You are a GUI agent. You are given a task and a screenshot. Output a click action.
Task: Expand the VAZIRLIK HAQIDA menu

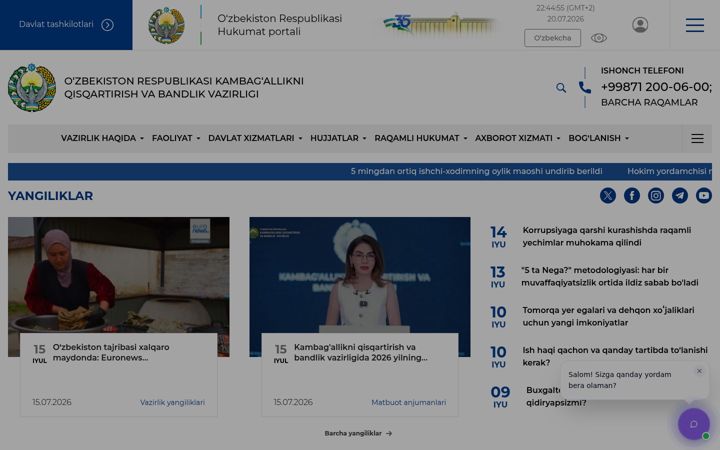(102, 138)
